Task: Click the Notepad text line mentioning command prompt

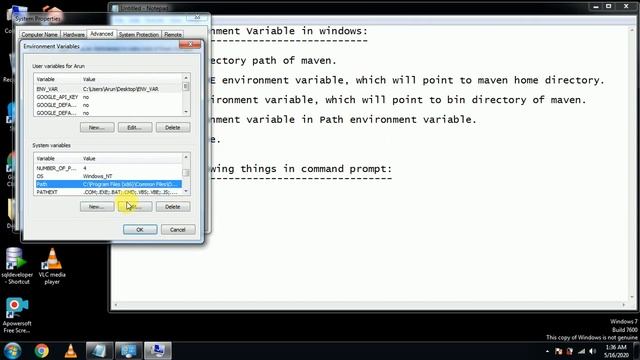Action: [x=300, y=169]
